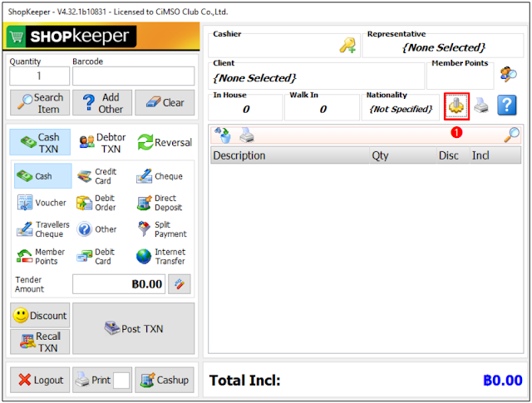
Task: Focus the Barcode input field
Action: 133,76
